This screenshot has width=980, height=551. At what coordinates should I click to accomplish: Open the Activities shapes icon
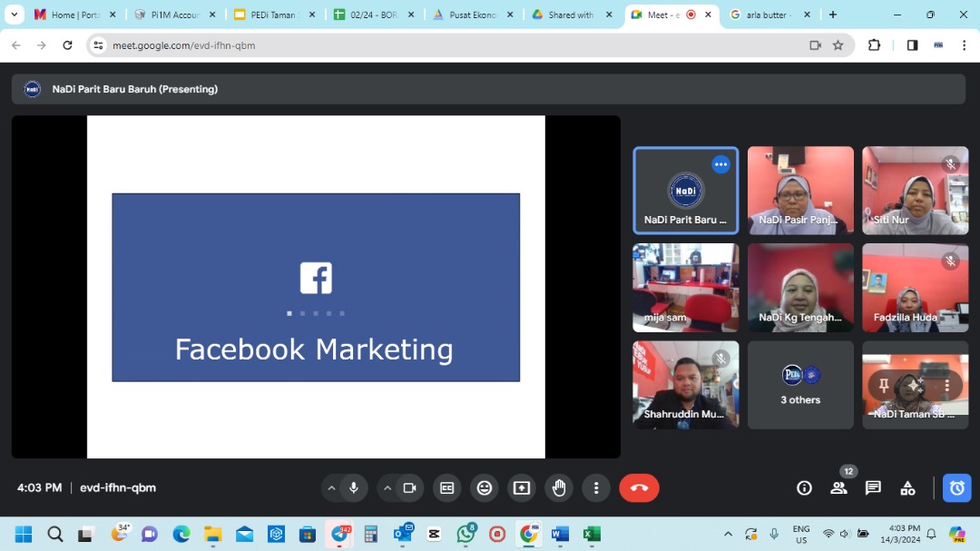907,487
